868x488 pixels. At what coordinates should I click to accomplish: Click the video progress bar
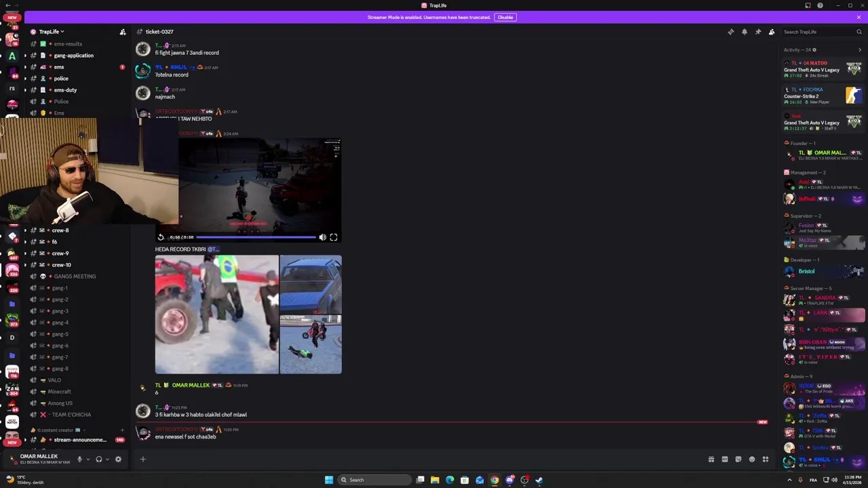click(256, 237)
